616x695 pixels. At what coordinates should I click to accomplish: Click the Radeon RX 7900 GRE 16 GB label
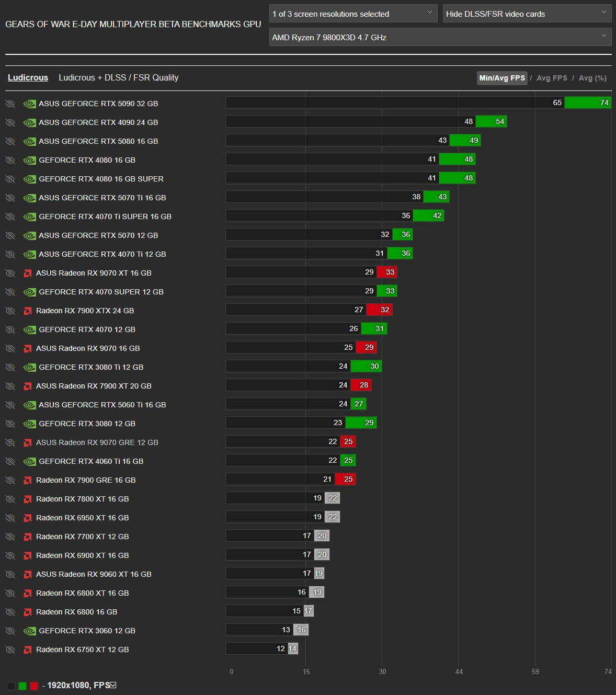86,480
